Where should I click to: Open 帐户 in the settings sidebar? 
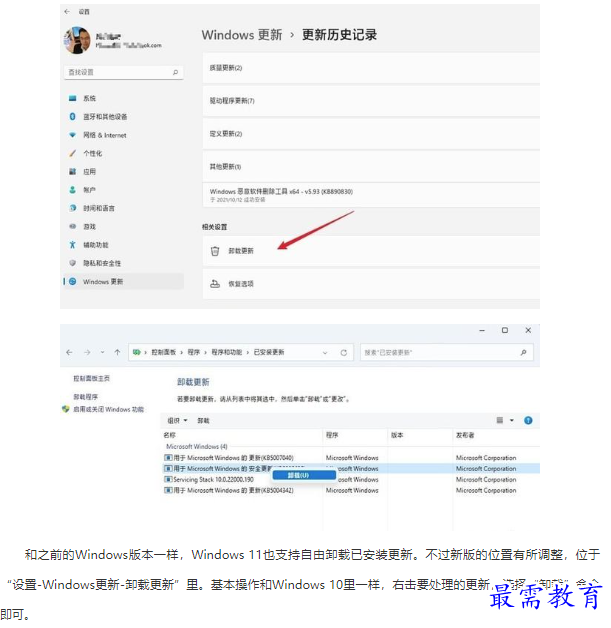tap(124, 190)
